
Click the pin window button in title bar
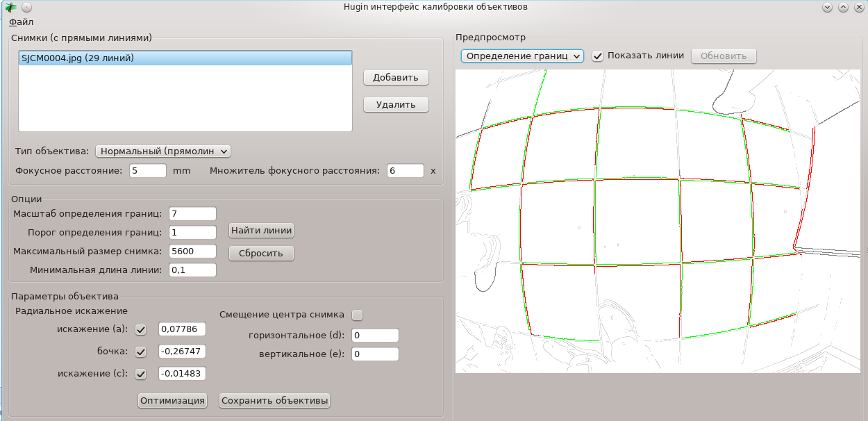pos(26,7)
